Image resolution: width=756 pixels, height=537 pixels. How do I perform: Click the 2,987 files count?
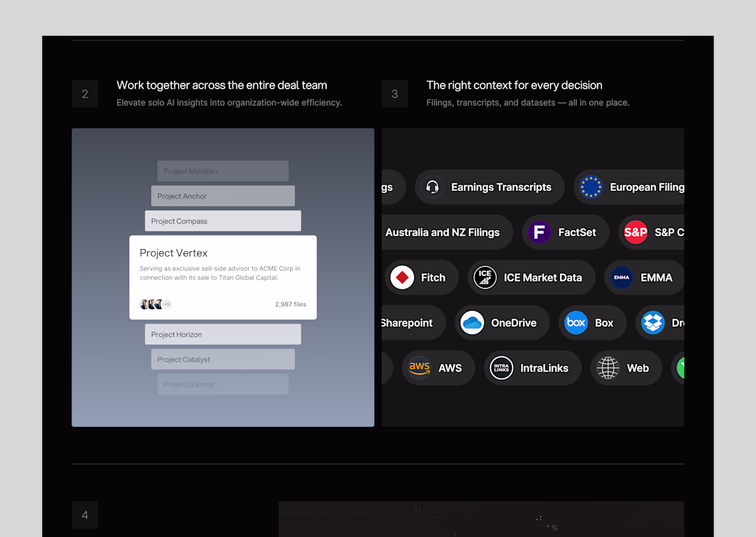tap(291, 304)
